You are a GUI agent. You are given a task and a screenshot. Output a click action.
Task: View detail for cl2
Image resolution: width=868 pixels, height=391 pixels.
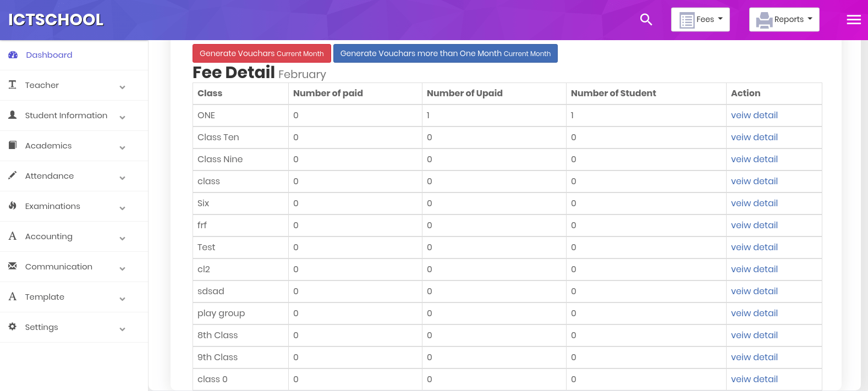click(754, 269)
